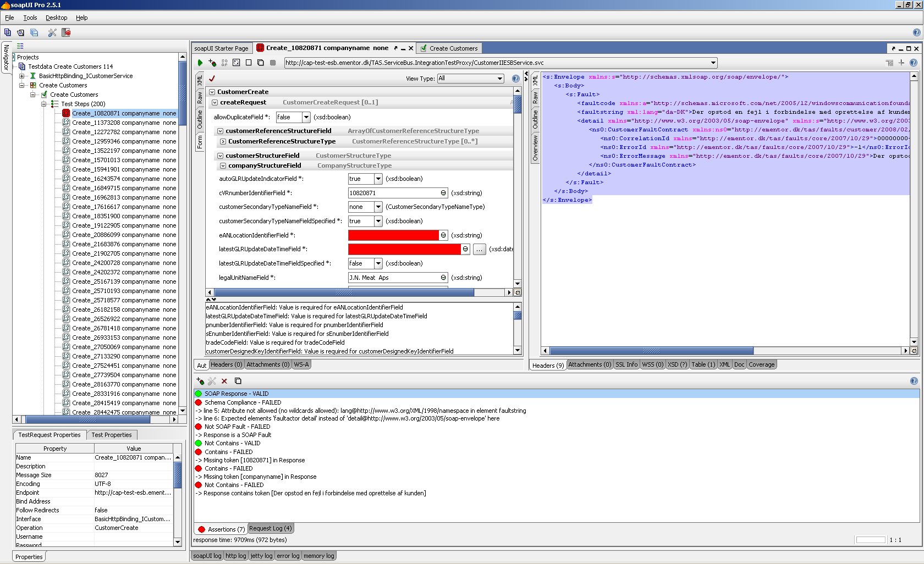
Task: Open the allowDuplicateField boolean dropdown
Action: [x=306, y=117]
